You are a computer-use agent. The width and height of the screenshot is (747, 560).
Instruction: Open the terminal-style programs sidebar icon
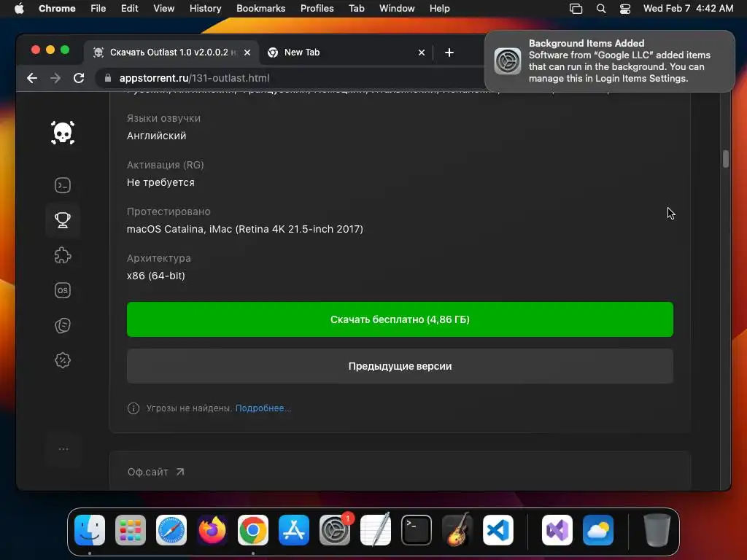63,185
